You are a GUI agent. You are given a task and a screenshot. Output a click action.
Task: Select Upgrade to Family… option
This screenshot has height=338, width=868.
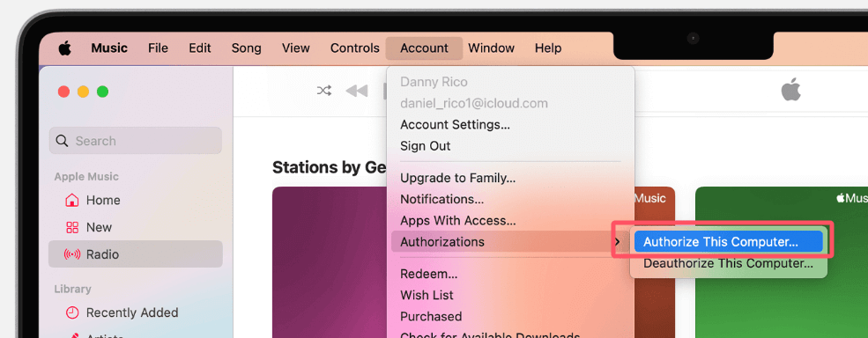click(458, 178)
